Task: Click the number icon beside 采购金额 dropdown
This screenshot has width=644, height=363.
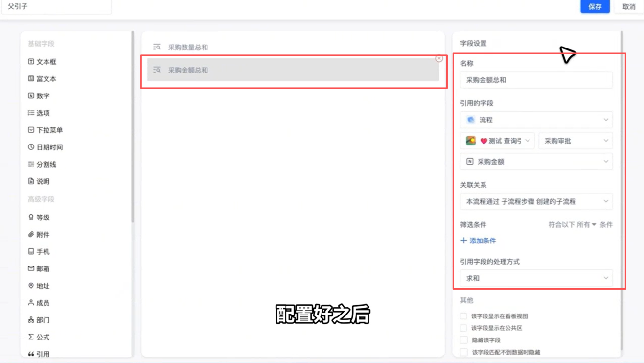Action: coord(470,162)
